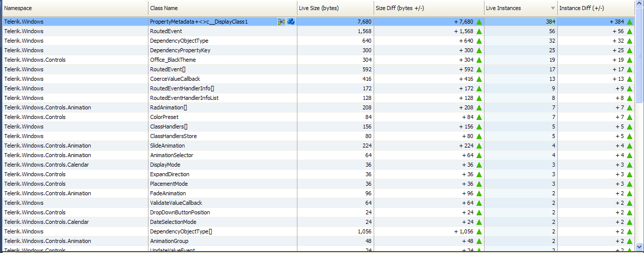Open instance list icon for PropertyMetadata row
This screenshot has height=253, width=644.
click(291, 22)
